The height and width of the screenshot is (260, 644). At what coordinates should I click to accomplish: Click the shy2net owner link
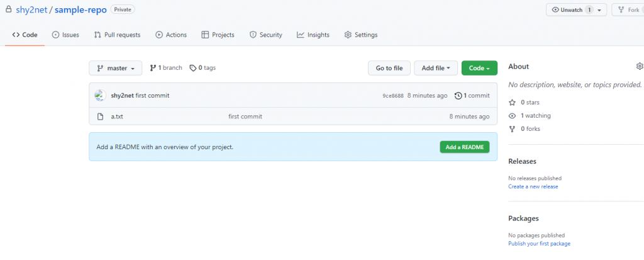point(31,10)
